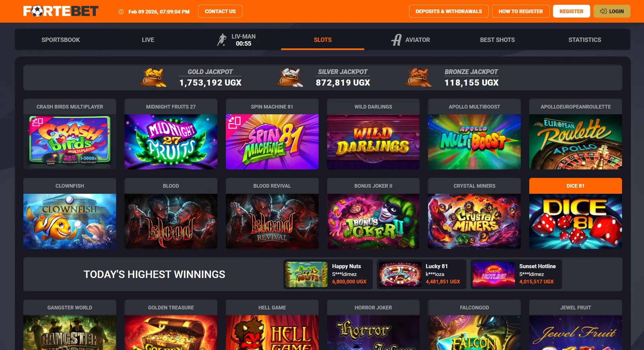Viewport: 644px width, 350px height.
Task: Switch to the Live tab
Action: click(x=148, y=40)
